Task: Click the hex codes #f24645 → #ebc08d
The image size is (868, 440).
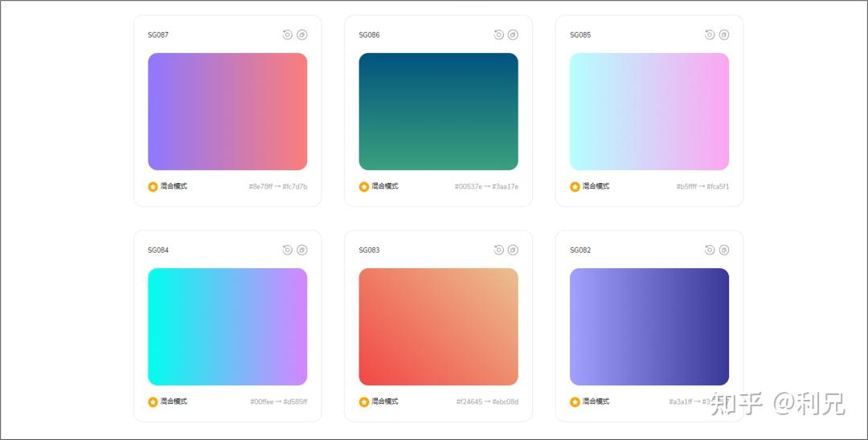Action: point(487,401)
